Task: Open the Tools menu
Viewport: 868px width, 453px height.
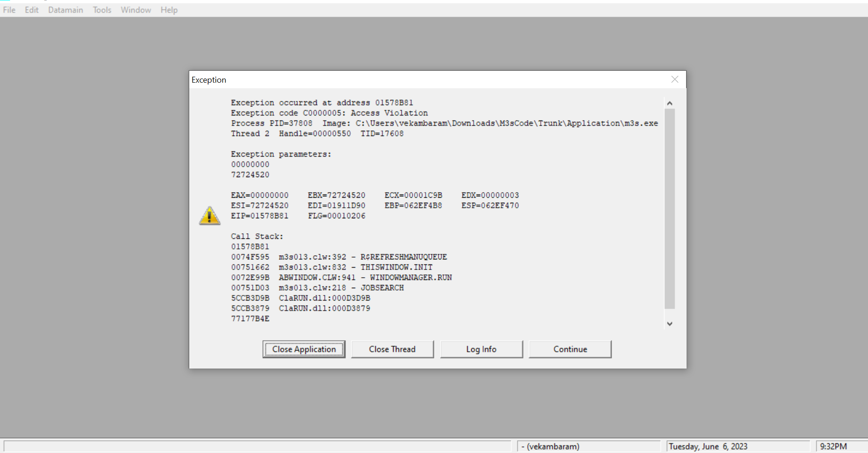Action: click(102, 10)
